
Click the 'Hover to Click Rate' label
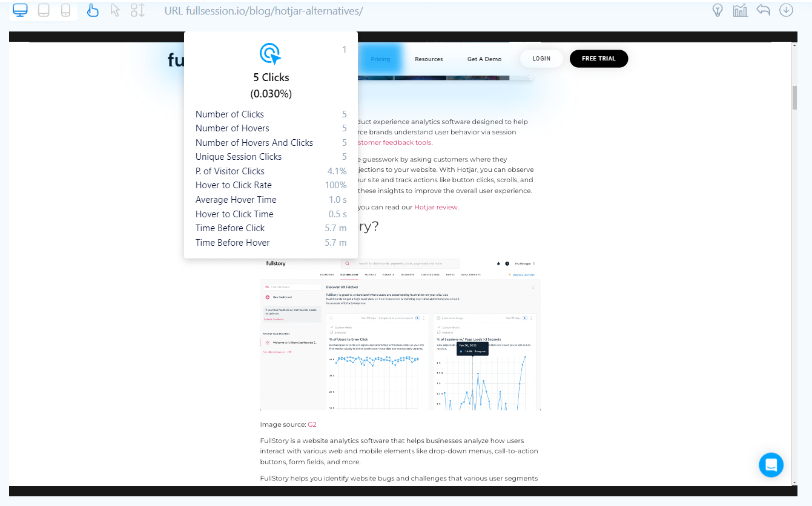point(233,185)
